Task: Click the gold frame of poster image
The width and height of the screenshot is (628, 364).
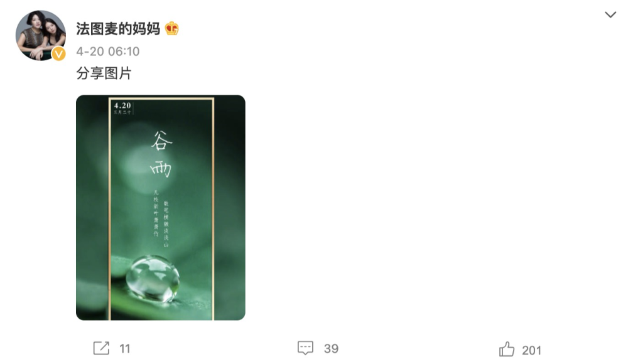Action: click(x=214, y=208)
